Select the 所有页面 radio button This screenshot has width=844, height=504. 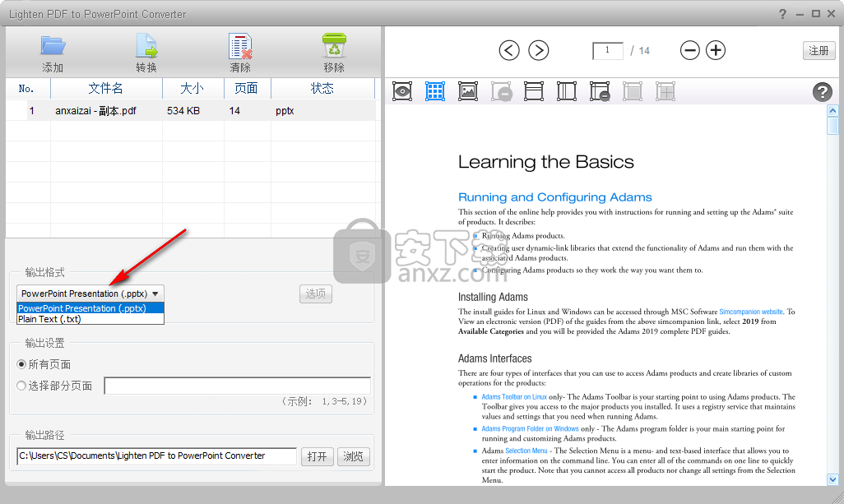coord(21,364)
